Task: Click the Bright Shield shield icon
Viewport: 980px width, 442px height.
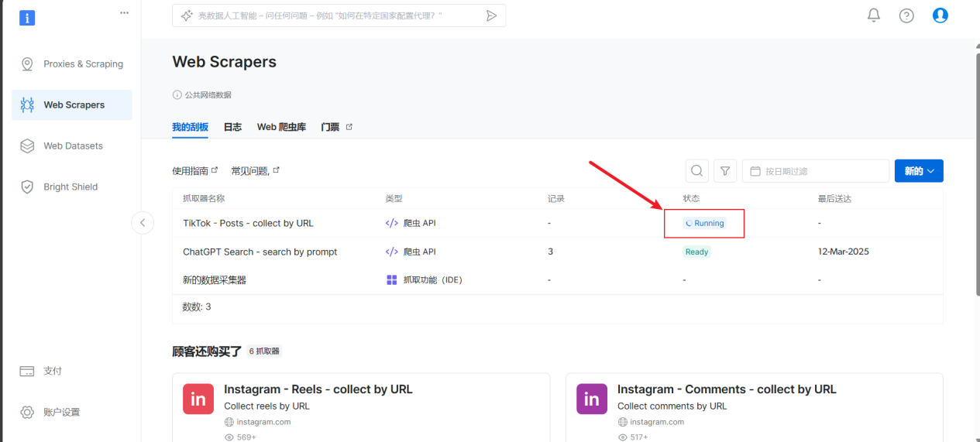Action: coord(27,187)
